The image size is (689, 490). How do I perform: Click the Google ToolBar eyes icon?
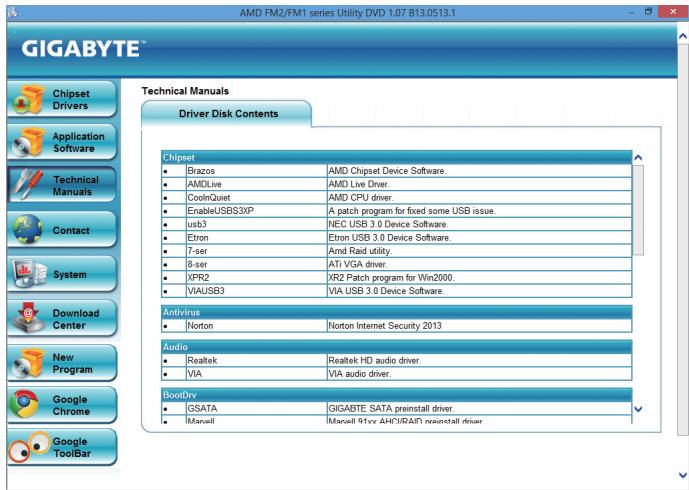[29, 447]
